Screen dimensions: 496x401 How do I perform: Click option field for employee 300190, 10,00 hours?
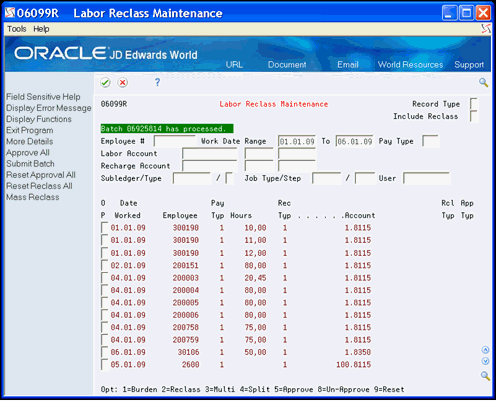click(105, 228)
